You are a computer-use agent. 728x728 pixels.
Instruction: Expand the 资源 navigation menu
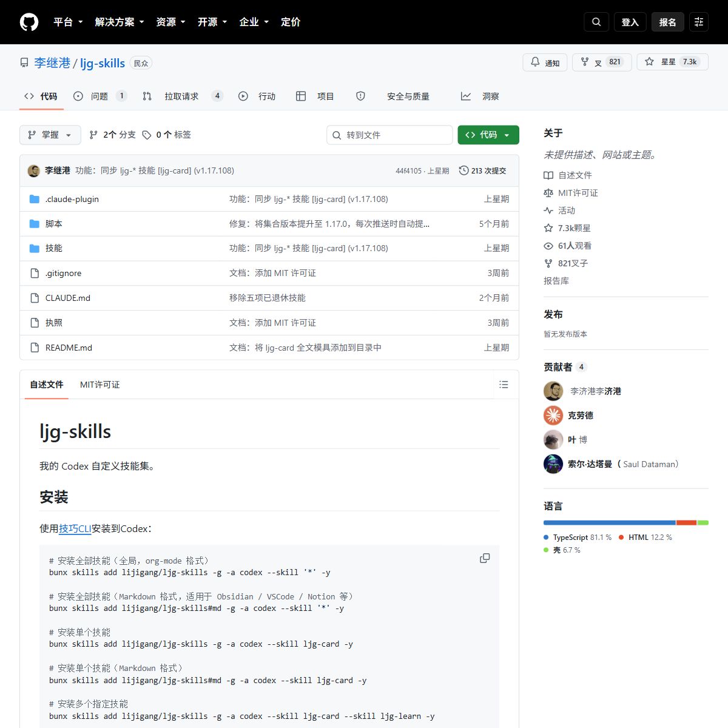tap(170, 22)
